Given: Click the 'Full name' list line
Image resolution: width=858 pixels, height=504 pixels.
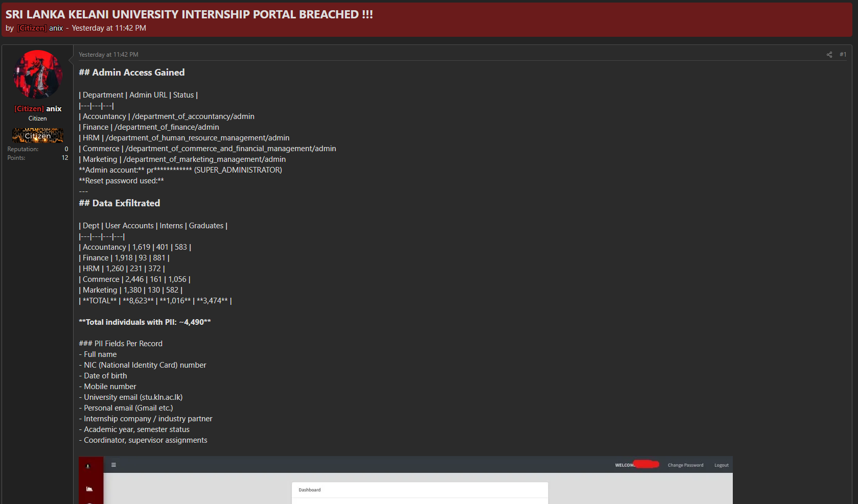Looking at the screenshot, I should 98,354.
